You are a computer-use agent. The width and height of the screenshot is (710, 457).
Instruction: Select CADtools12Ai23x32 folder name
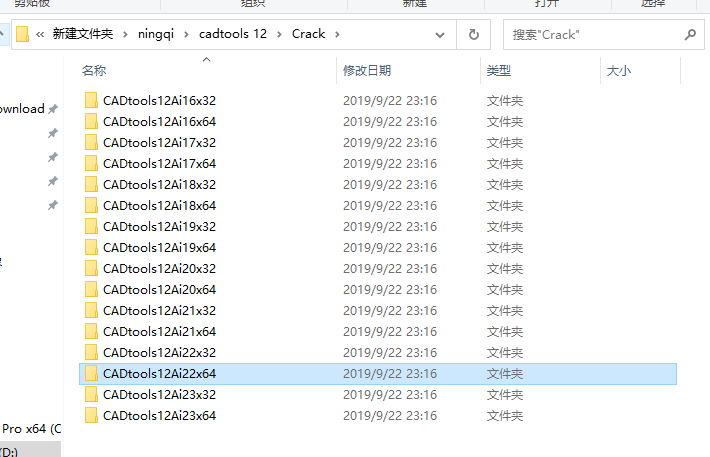tap(159, 395)
